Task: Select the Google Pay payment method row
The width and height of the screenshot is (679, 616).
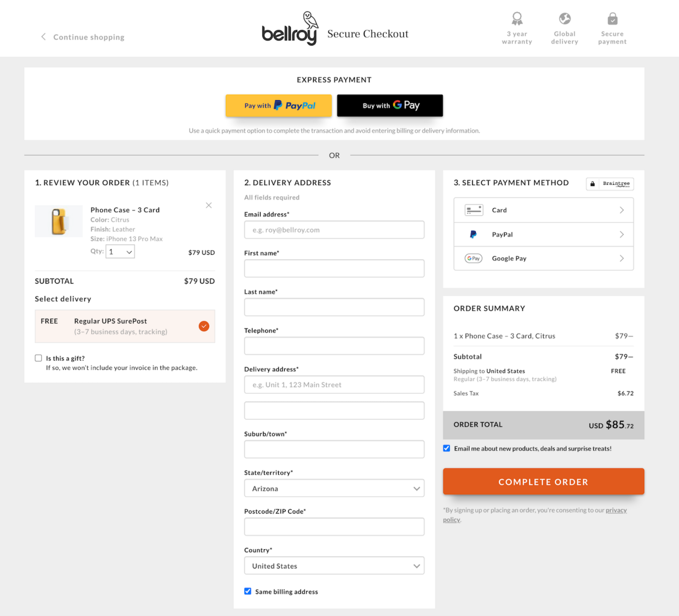Action: 544,258
